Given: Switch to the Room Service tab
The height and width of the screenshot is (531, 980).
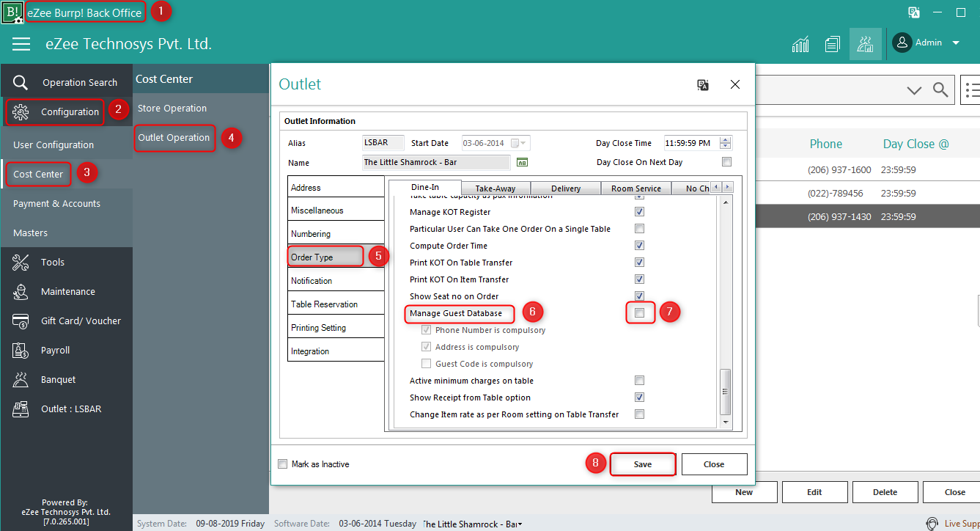Looking at the screenshot, I should [x=636, y=188].
